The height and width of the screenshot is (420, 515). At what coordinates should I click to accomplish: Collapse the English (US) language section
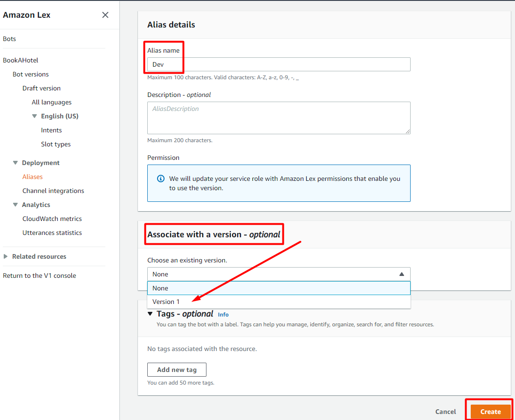[x=34, y=116]
